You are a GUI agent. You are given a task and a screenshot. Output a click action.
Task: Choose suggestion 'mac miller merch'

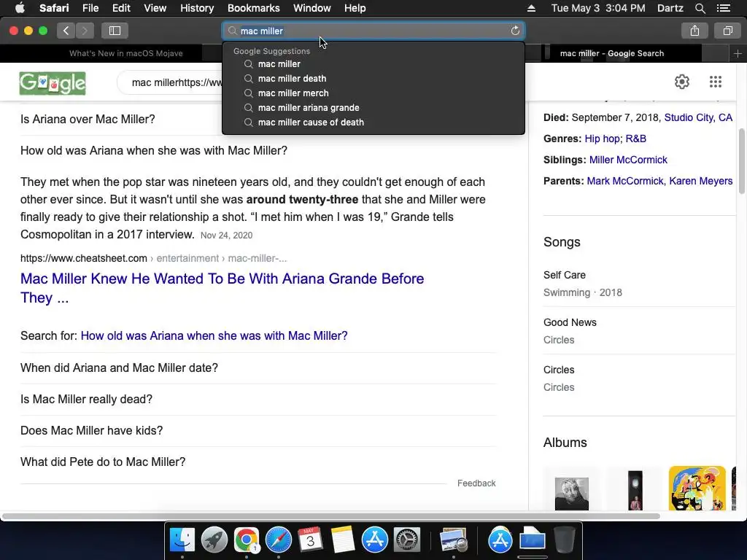coord(373,93)
